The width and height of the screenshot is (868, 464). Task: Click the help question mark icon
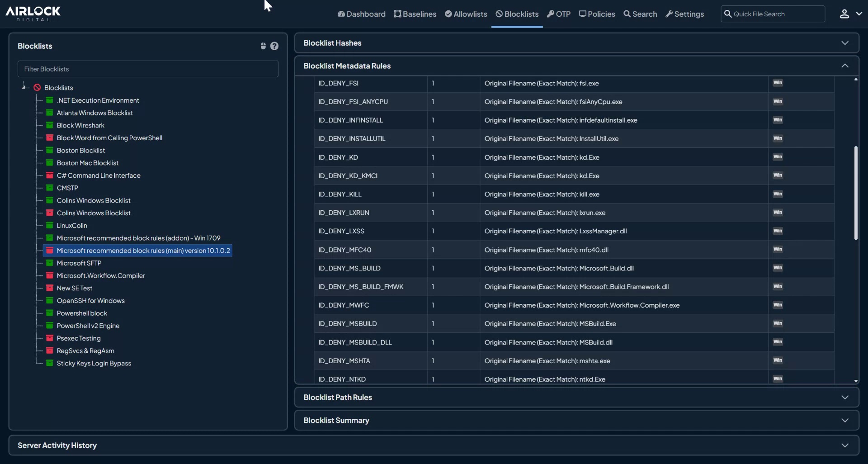point(274,46)
